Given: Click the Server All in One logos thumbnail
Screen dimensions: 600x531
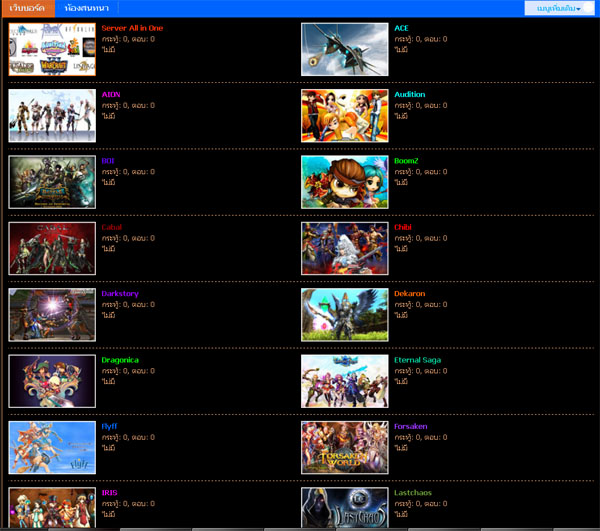Looking at the screenshot, I should pyautogui.click(x=52, y=49).
